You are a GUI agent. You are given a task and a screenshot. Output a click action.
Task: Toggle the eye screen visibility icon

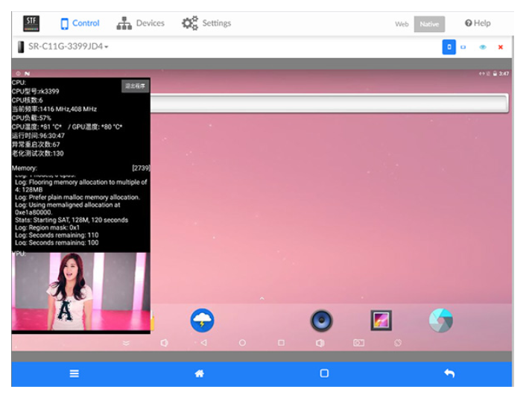tap(483, 47)
